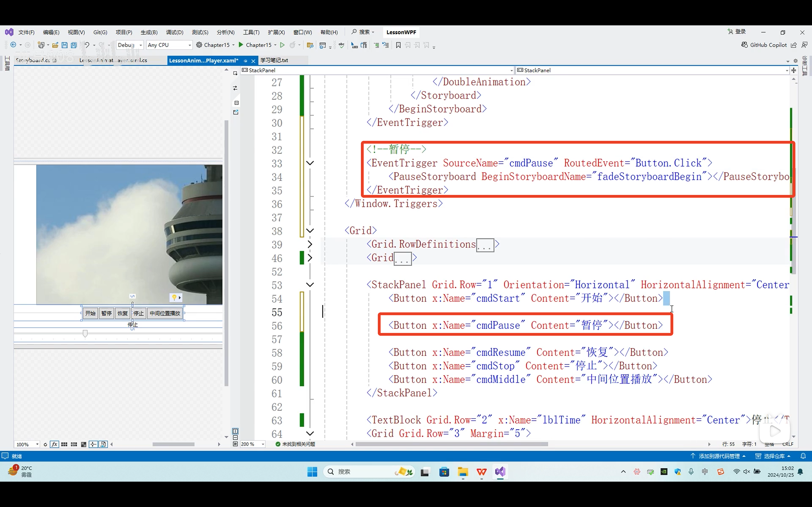
Task: Collapse the EventTrigger block at line 33
Action: [310, 163]
